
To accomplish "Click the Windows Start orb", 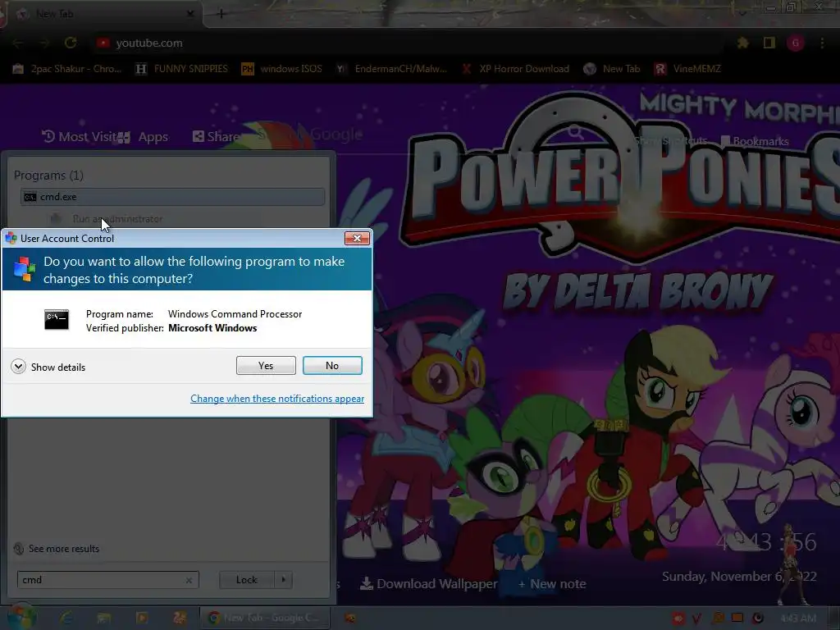I will (21, 617).
